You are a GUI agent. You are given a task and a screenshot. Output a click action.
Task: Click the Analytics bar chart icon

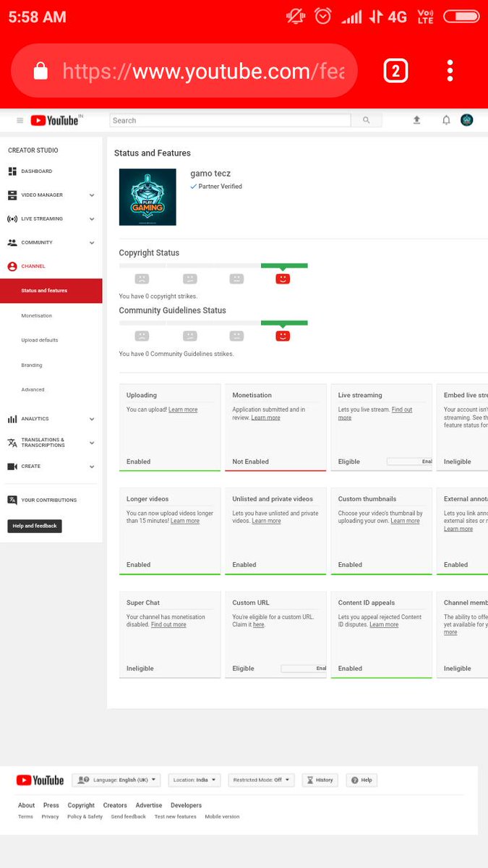(x=12, y=419)
